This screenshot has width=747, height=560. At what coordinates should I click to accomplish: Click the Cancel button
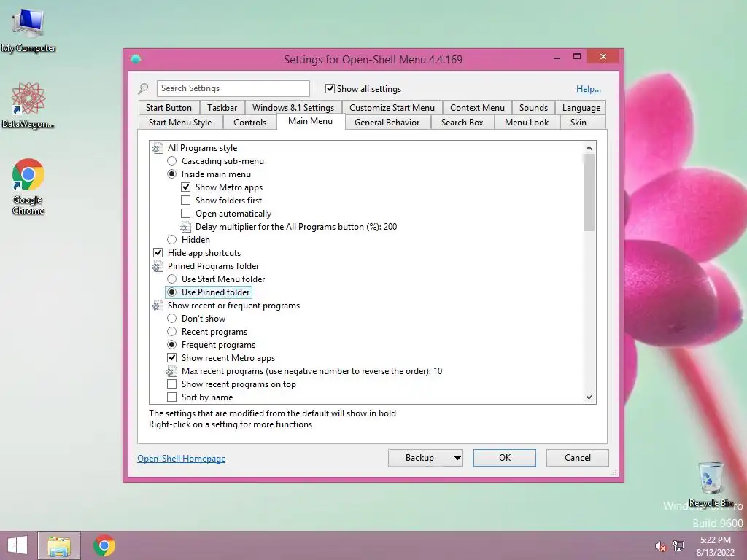click(x=578, y=458)
